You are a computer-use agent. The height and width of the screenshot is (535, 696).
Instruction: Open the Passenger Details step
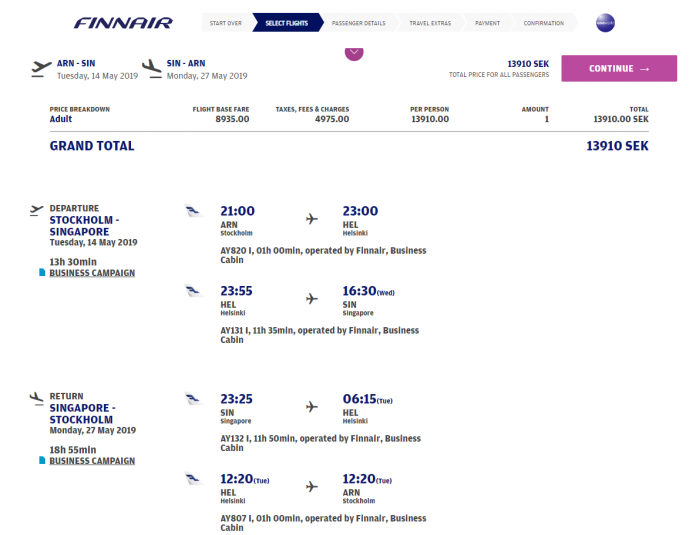[x=359, y=23]
